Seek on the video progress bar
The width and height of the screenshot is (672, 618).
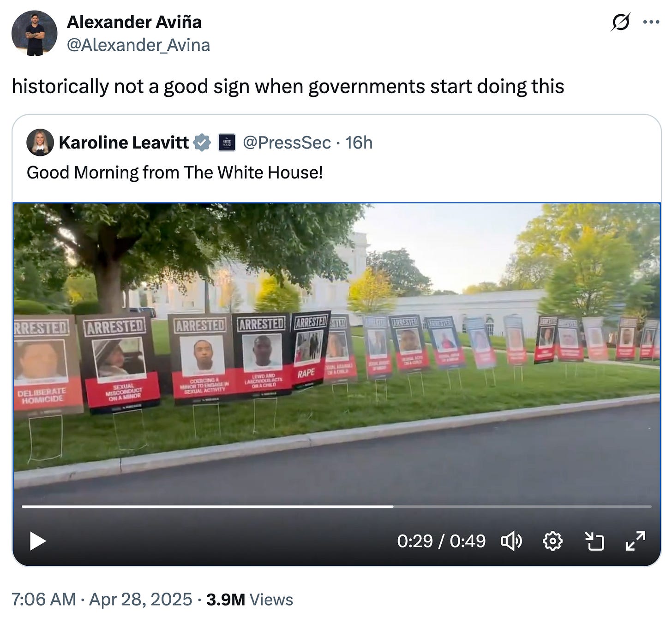[336, 506]
